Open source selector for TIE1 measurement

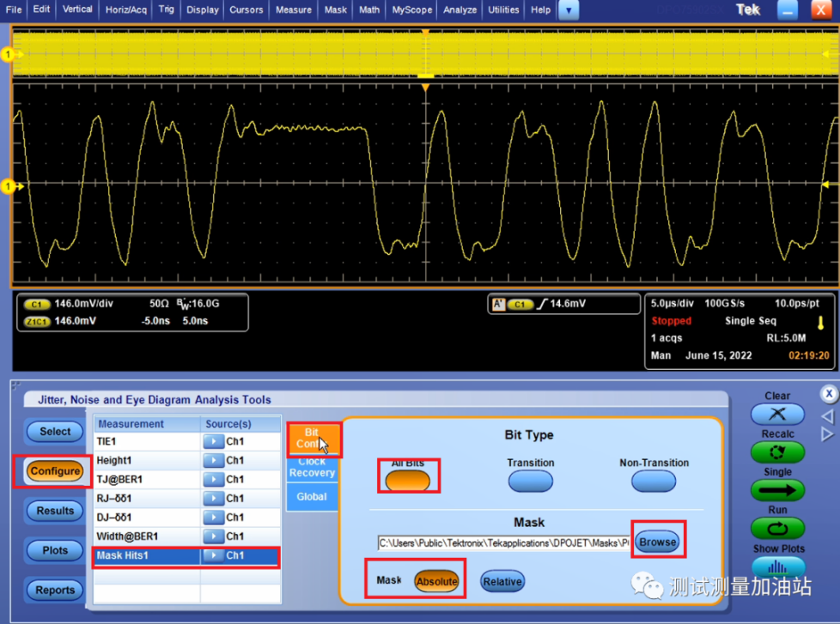[x=211, y=442]
